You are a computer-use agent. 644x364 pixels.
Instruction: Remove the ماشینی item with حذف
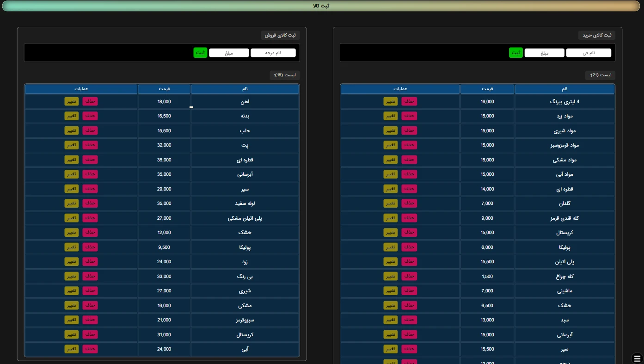click(409, 290)
